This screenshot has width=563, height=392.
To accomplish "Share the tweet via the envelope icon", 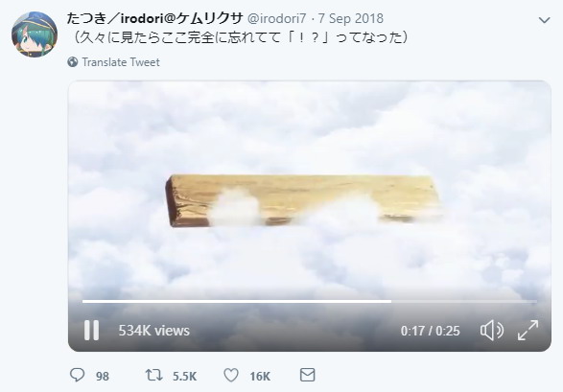I will (x=307, y=375).
